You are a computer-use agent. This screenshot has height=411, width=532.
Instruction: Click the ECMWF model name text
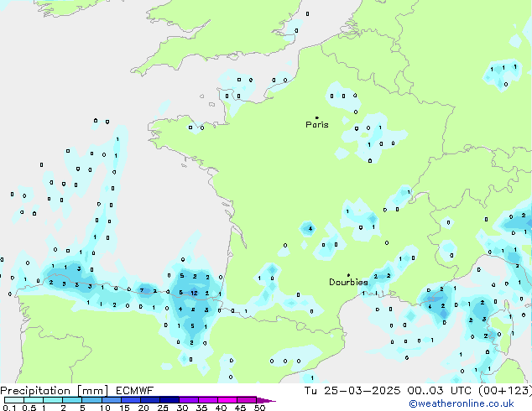pos(135,391)
